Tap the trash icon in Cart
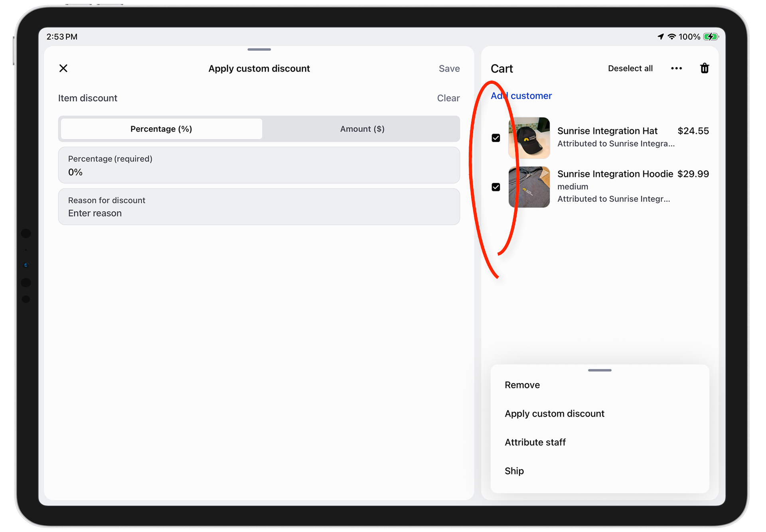 click(x=705, y=68)
